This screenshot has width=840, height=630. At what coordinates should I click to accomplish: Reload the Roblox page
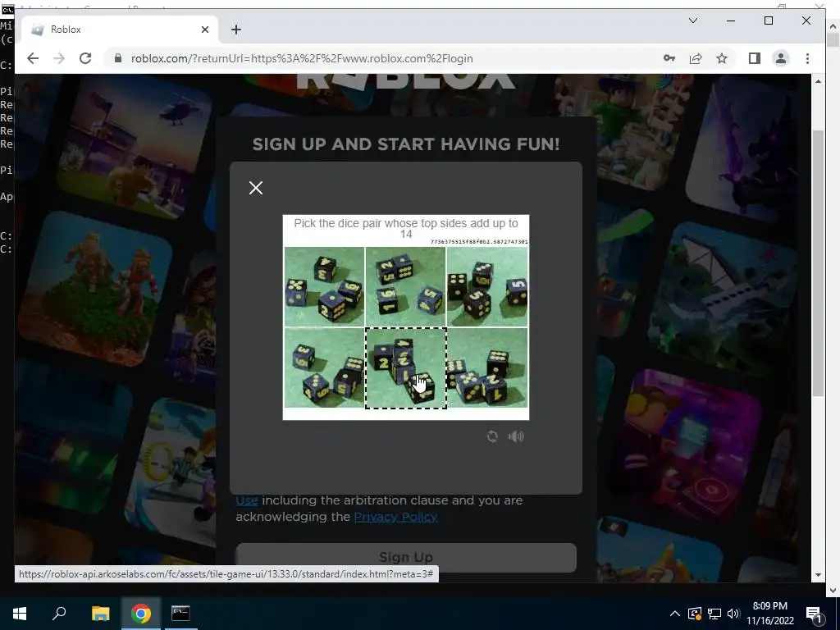coord(85,58)
